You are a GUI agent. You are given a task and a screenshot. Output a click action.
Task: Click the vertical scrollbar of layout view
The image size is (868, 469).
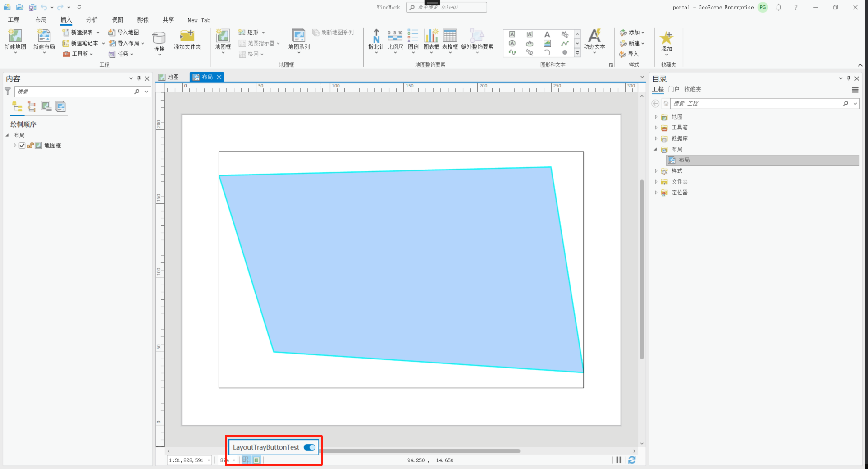click(642, 269)
